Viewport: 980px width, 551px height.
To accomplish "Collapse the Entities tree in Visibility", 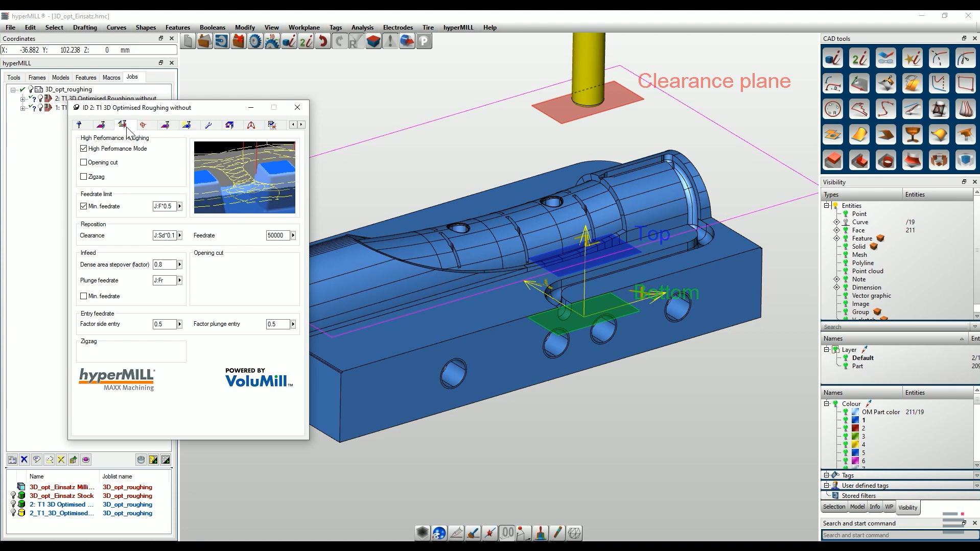I will (x=827, y=206).
